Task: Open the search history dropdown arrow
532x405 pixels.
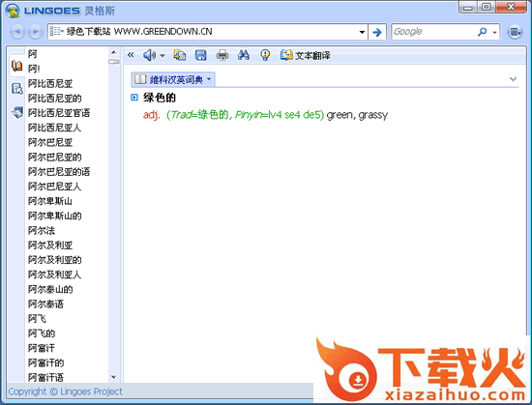Action: tap(362, 32)
